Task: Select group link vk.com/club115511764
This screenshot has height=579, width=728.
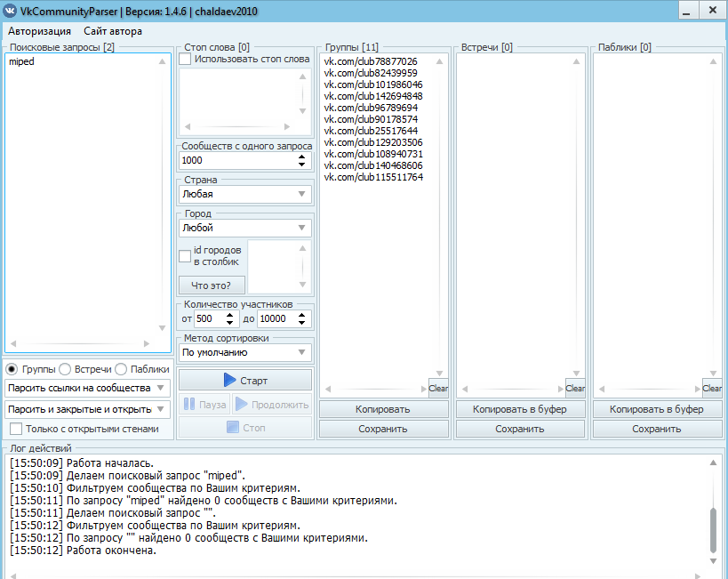Action: (x=373, y=177)
